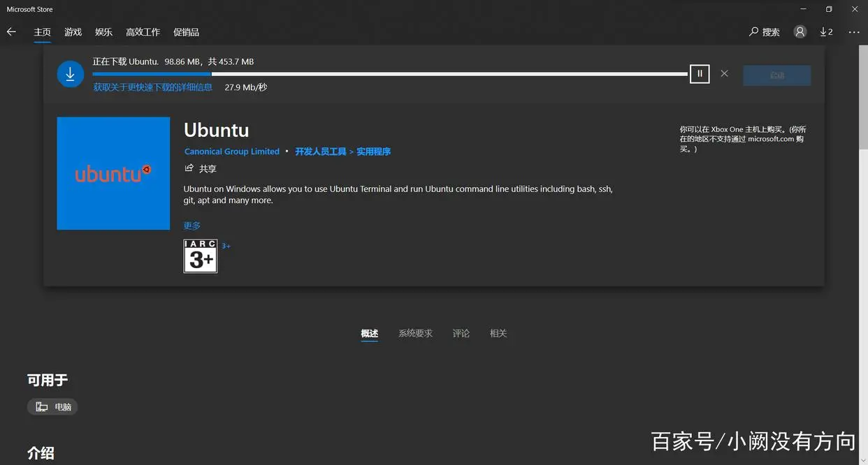Open the user account icon
Viewport: 868px width, 465px height.
[800, 31]
